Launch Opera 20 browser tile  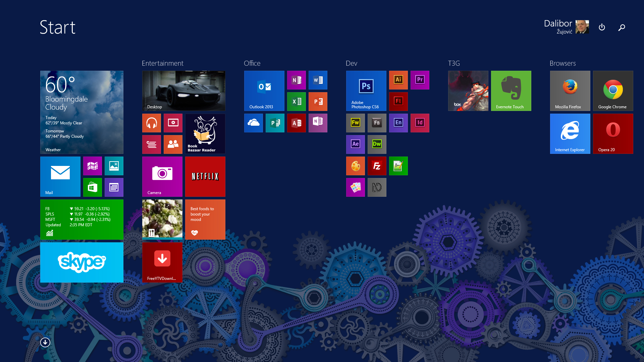(613, 133)
